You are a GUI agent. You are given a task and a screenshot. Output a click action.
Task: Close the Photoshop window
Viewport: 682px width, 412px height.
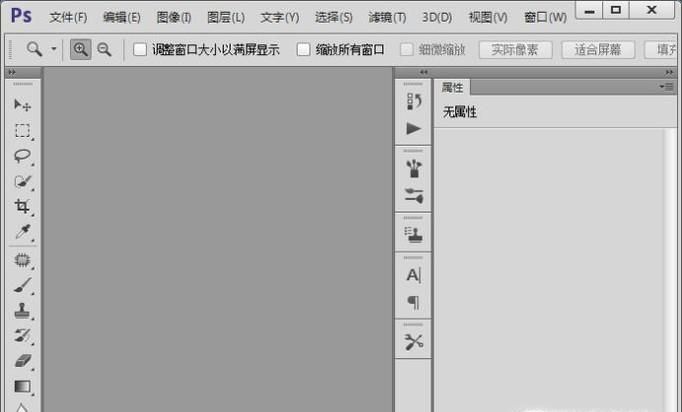coord(652,10)
